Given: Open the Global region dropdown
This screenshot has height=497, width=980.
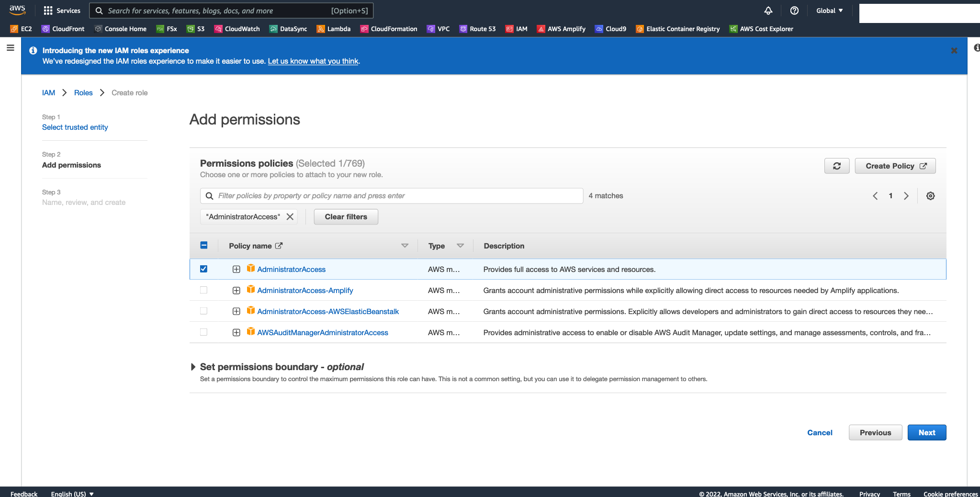Looking at the screenshot, I should click(830, 11).
